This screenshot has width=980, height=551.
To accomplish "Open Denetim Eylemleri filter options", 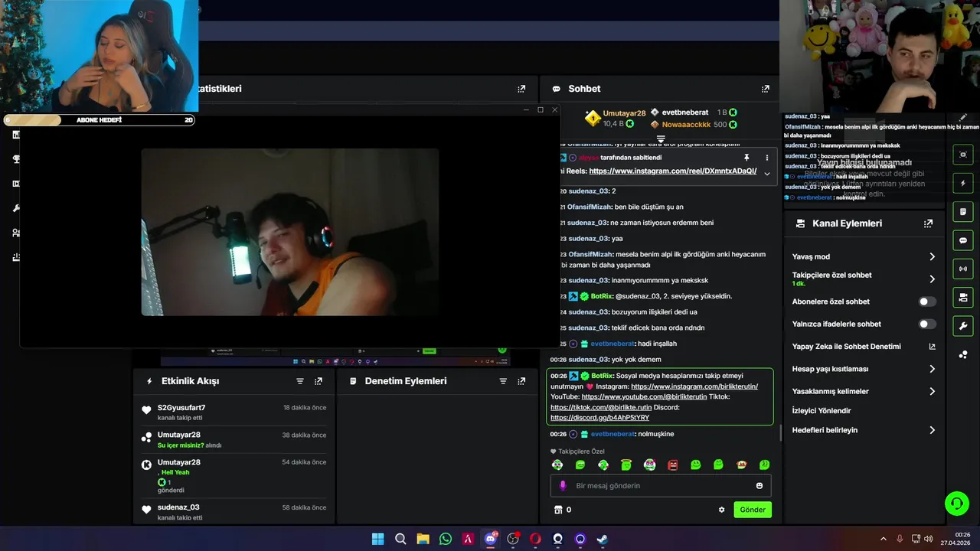I will tap(503, 381).
